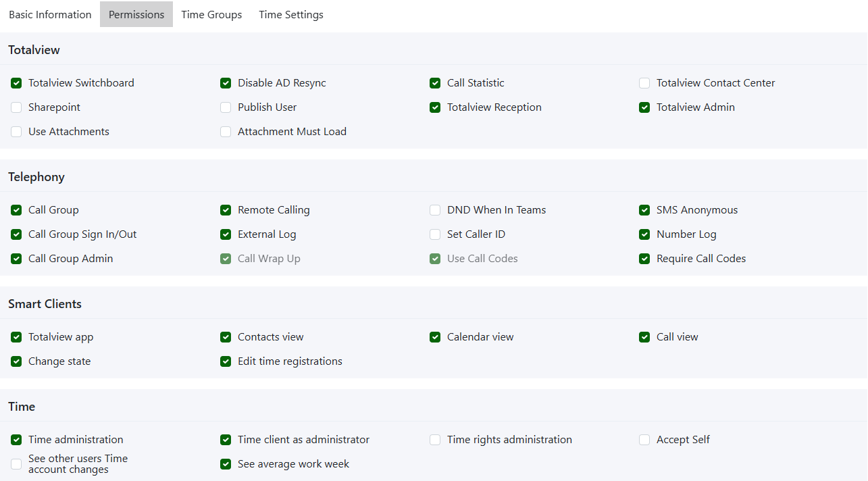This screenshot has width=868, height=481.
Task: Toggle the Call Statistic checkbox
Action: [x=435, y=83]
